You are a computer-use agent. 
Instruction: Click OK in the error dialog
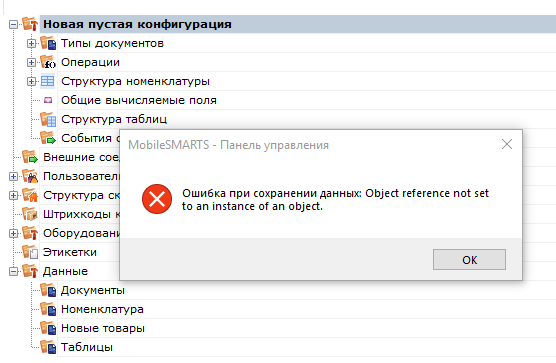[469, 259]
